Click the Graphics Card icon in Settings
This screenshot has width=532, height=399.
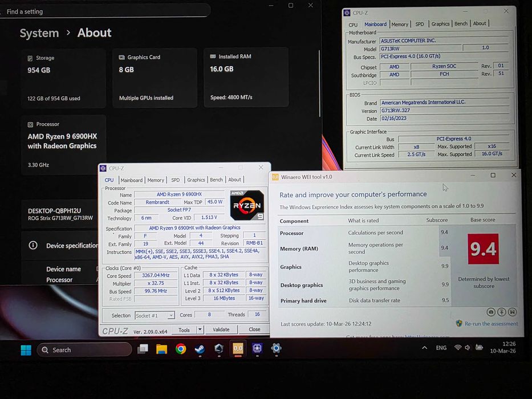coord(121,58)
